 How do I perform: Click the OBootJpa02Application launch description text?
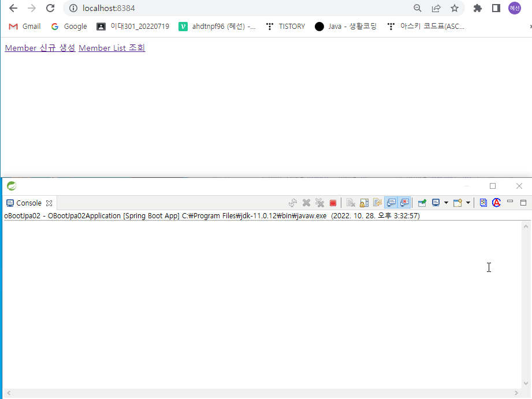coord(212,216)
